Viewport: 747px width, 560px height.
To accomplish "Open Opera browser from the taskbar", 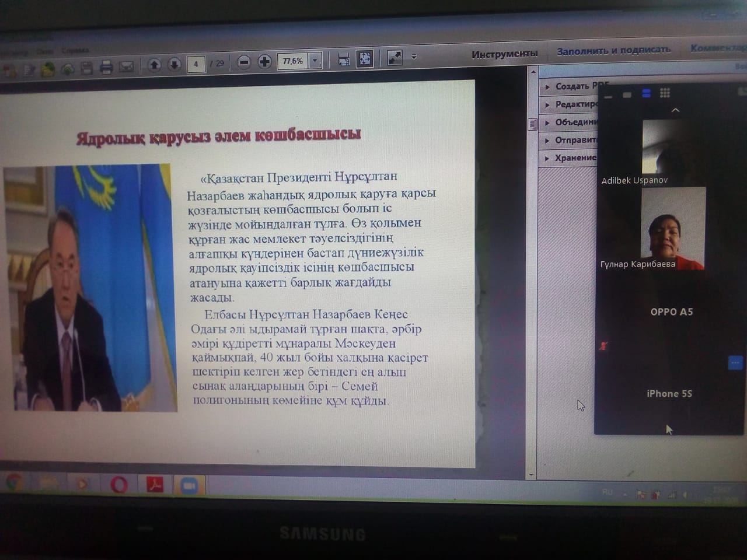I will pyautogui.click(x=119, y=484).
